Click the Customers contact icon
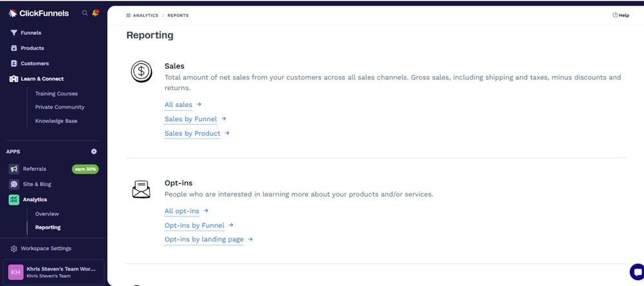 click(x=14, y=63)
